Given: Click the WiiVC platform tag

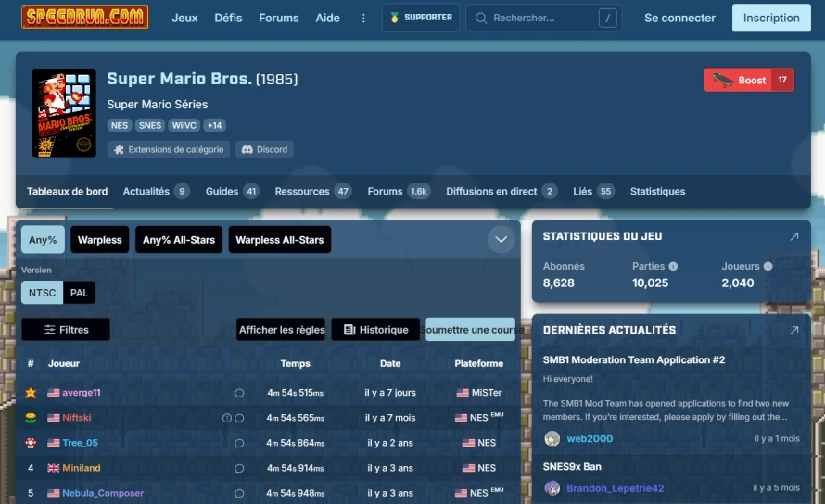Looking at the screenshot, I should point(184,125).
